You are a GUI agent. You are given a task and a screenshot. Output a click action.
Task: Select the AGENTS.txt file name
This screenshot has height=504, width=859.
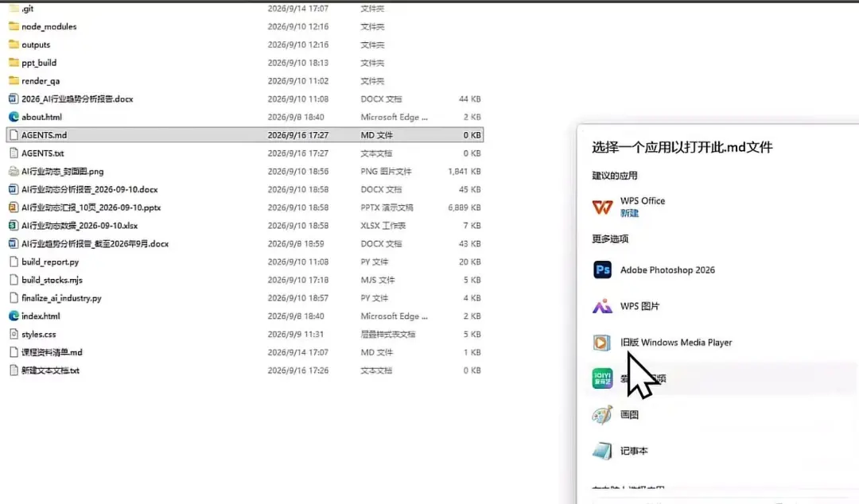pos(43,153)
